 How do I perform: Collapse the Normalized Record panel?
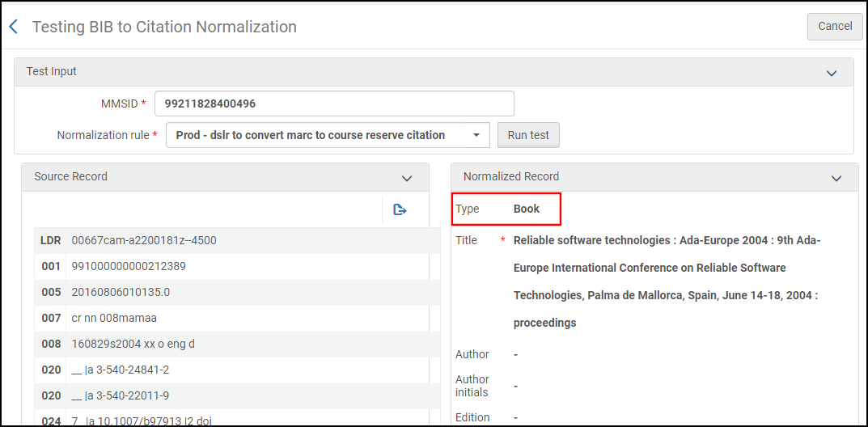836,178
